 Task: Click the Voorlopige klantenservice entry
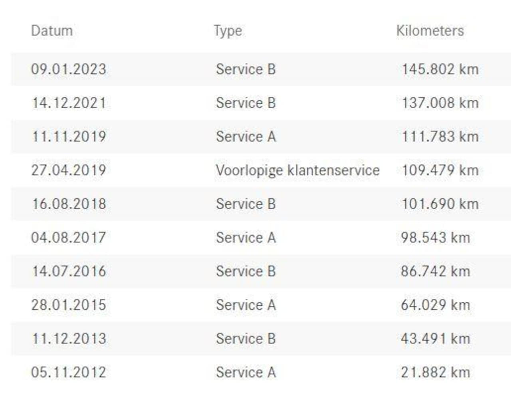point(297,170)
